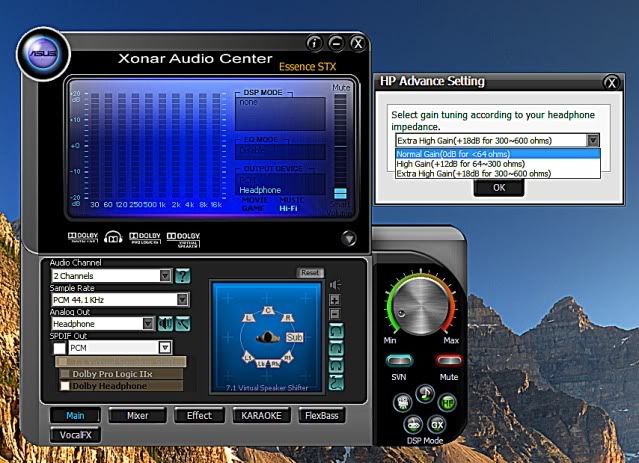Screen dimensions: 639x463
Task: Check the Dolby Headphone option
Action: [x=65, y=386]
